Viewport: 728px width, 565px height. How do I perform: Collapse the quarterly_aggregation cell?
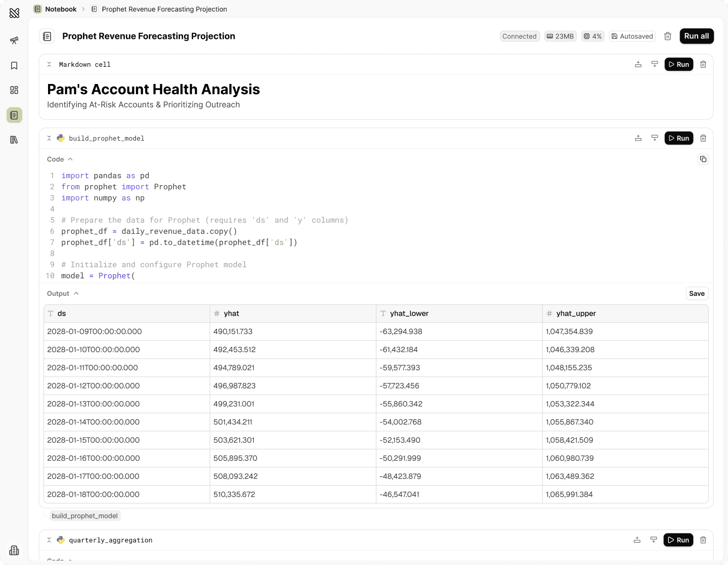pyautogui.click(x=49, y=540)
